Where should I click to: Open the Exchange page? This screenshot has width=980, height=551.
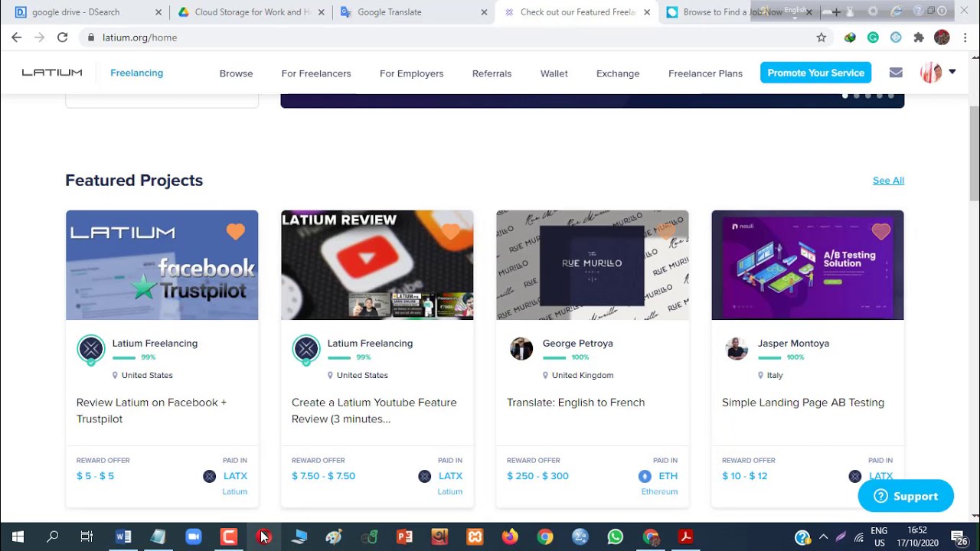618,73
